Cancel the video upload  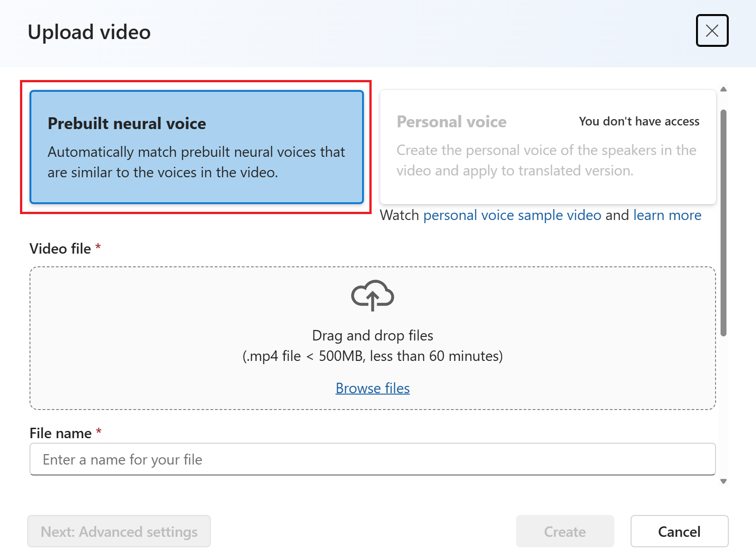(679, 531)
